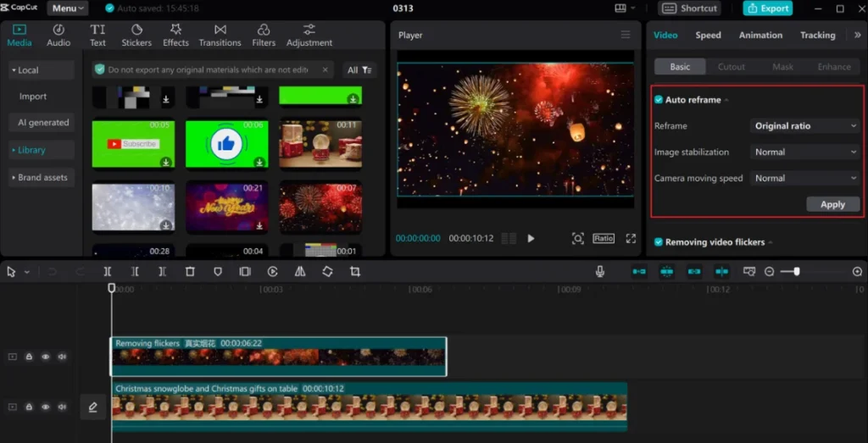The height and width of the screenshot is (443, 868).
Task: Click the Delete right split icon
Action: pyautogui.click(x=162, y=272)
